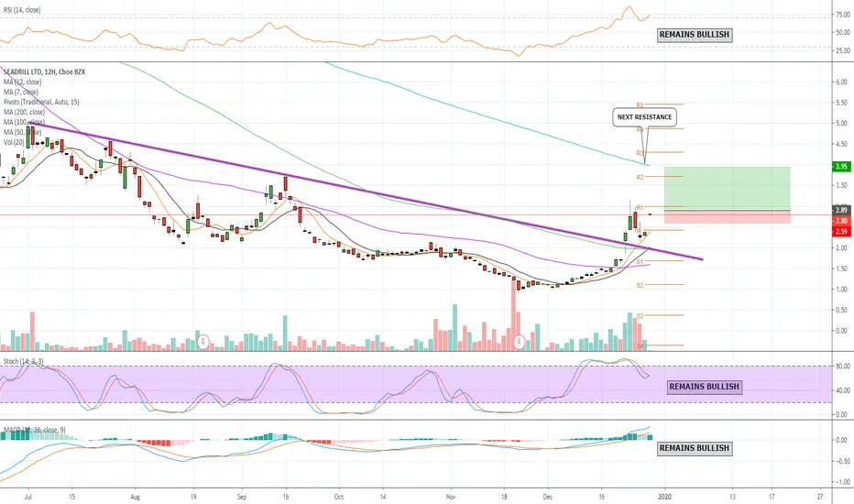Click the 75.00 level on RSI scale
The image size is (854, 504).
(x=843, y=16)
